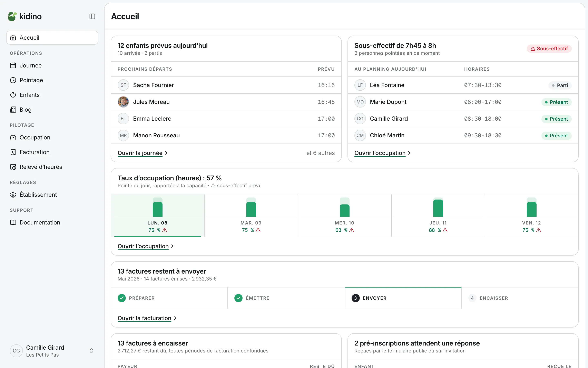Click Marie Dupont's Présent status badge
Screen dimensions: 588x368
click(x=556, y=102)
